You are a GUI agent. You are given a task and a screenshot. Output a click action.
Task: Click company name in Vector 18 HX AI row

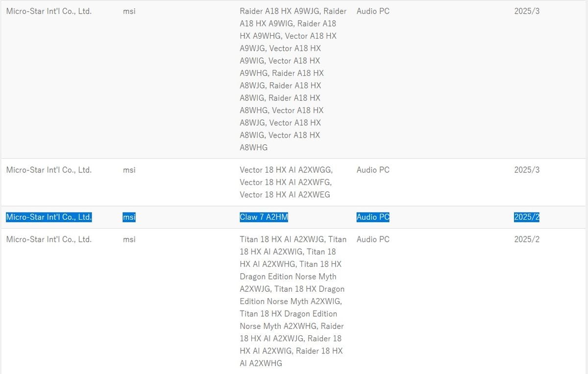(49, 170)
